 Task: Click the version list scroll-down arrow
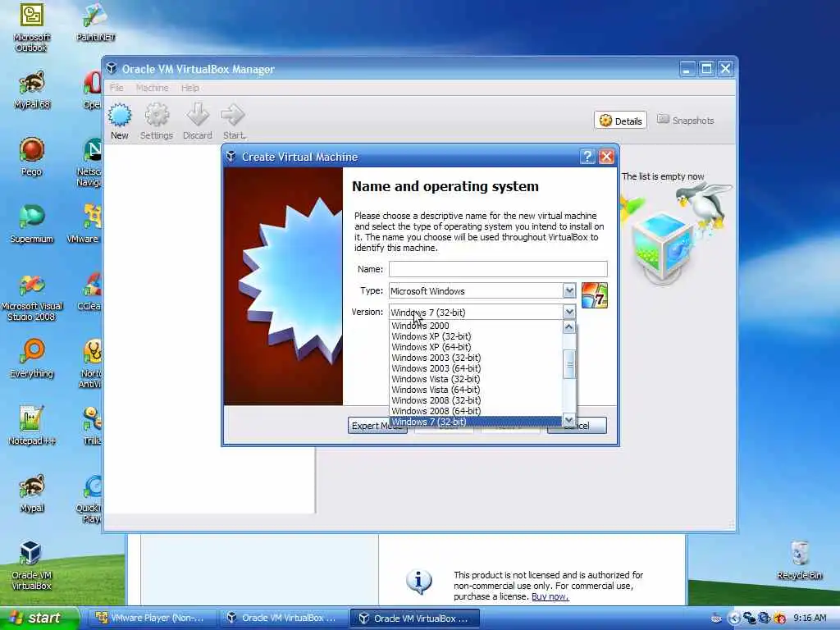[x=569, y=420]
